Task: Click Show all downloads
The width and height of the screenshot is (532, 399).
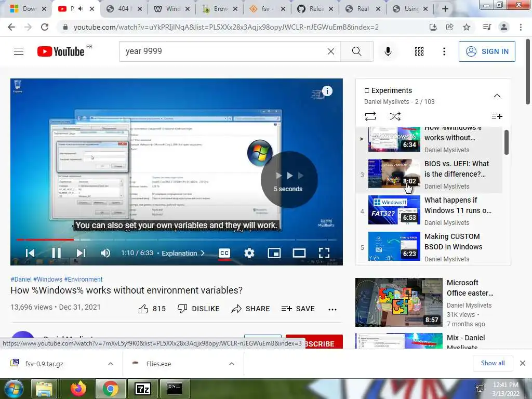Action: click(493, 363)
